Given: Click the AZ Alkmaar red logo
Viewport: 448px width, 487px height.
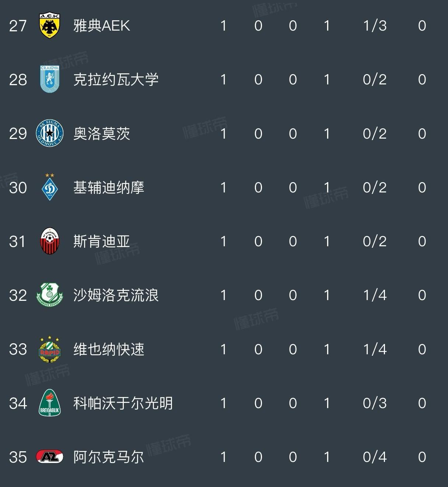Looking at the screenshot, I should click(x=49, y=457).
